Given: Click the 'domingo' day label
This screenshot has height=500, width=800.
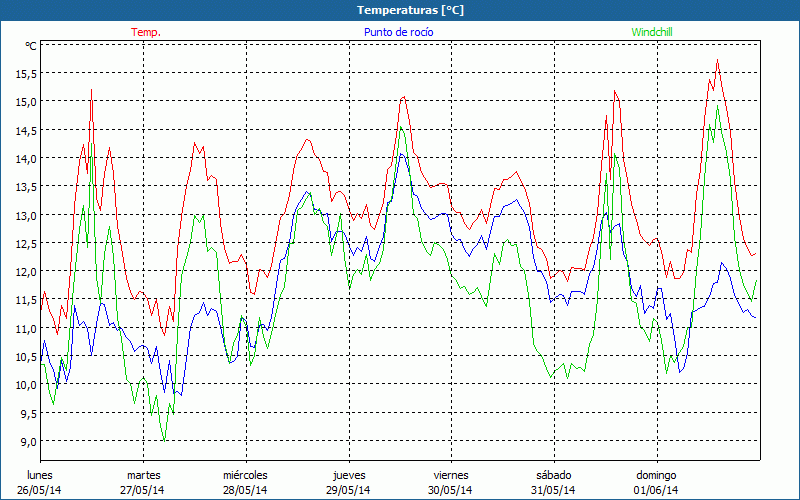Looking at the screenshot, I should click(x=656, y=475).
